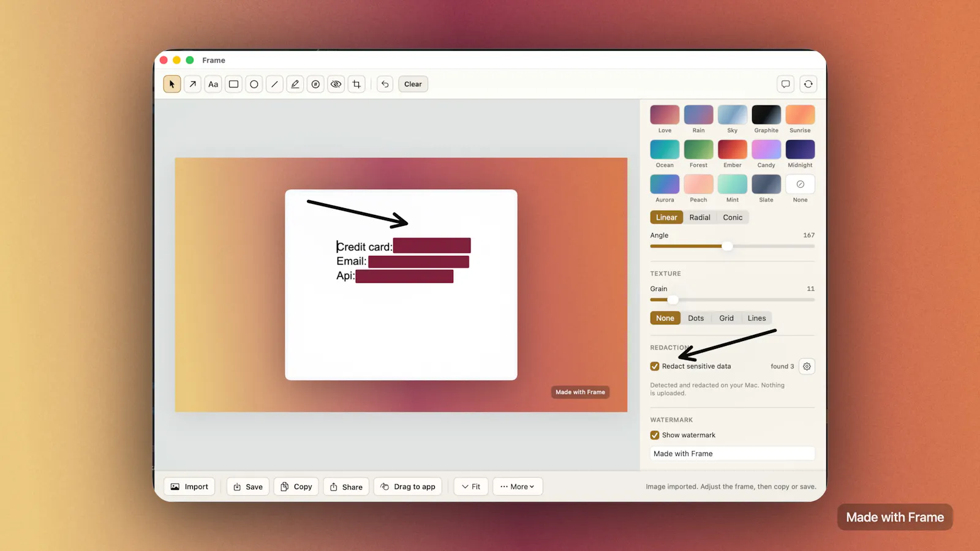Viewport: 980px width, 551px height.
Task: Open the More options dropdown
Action: [x=518, y=487]
